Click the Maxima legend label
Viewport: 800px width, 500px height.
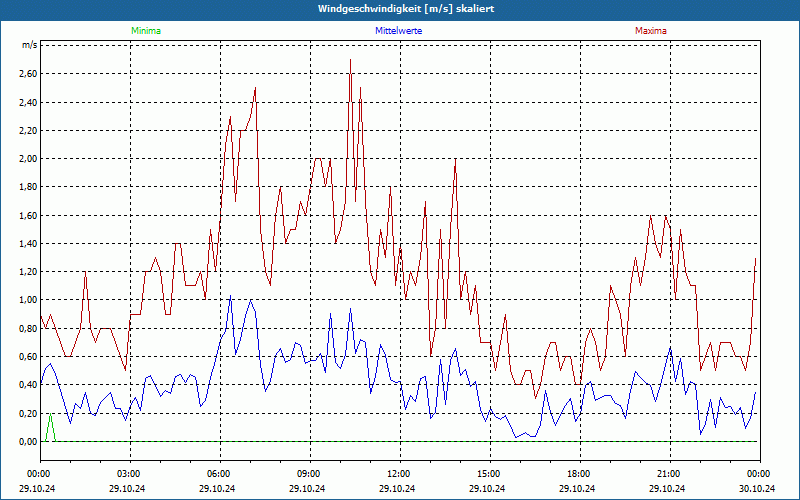coord(651,31)
